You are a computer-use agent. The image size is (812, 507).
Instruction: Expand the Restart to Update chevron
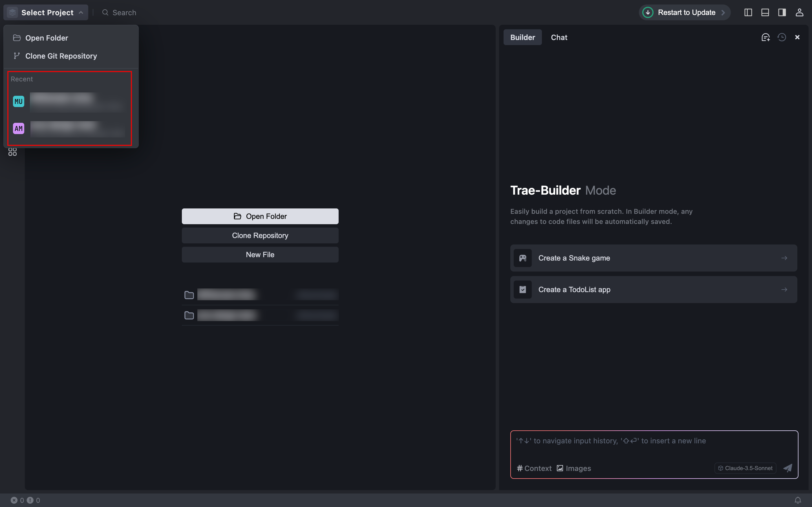(x=723, y=12)
